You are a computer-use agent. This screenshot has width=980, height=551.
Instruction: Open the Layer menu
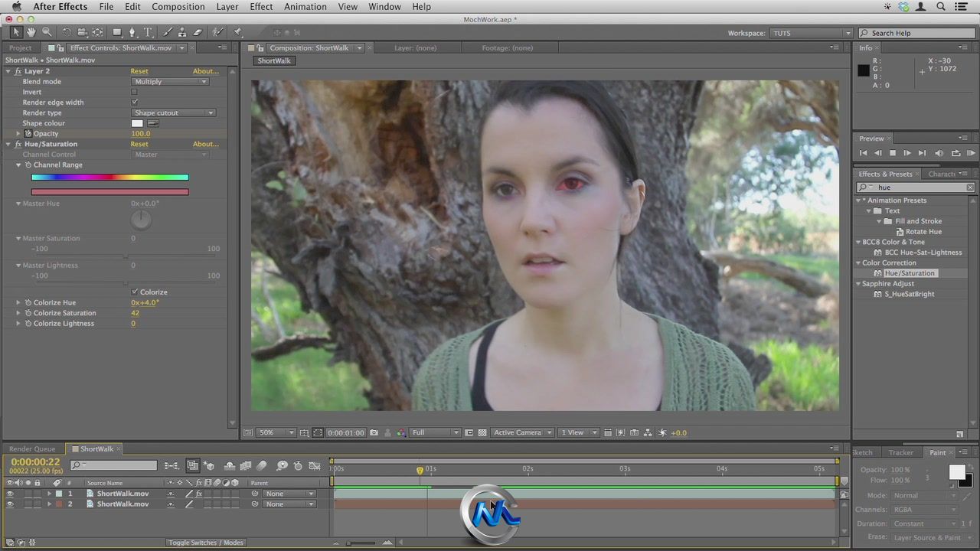click(x=227, y=7)
